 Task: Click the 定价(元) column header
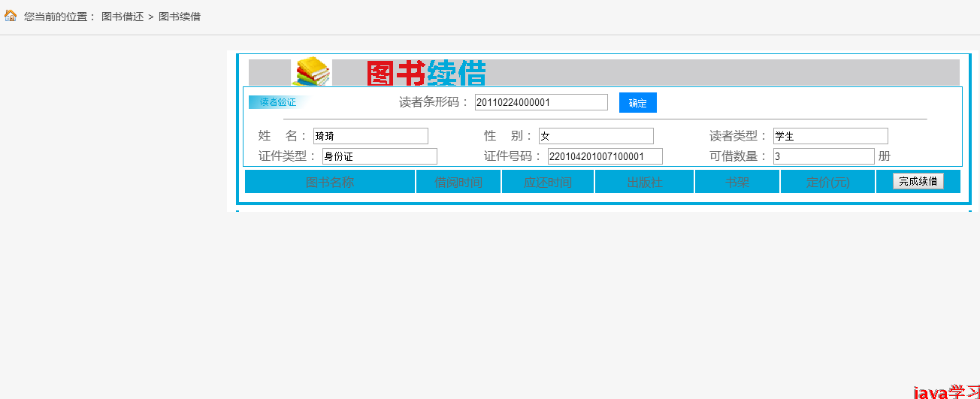click(x=827, y=182)
